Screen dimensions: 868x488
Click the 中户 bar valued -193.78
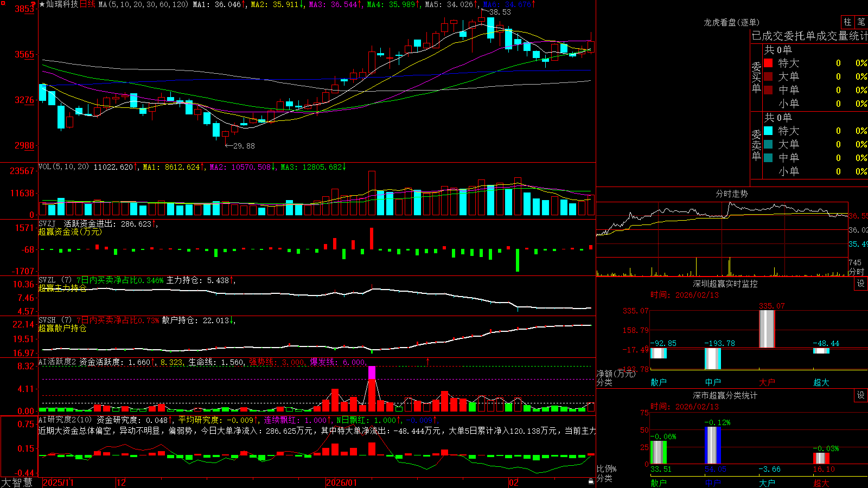click(712, 358)
